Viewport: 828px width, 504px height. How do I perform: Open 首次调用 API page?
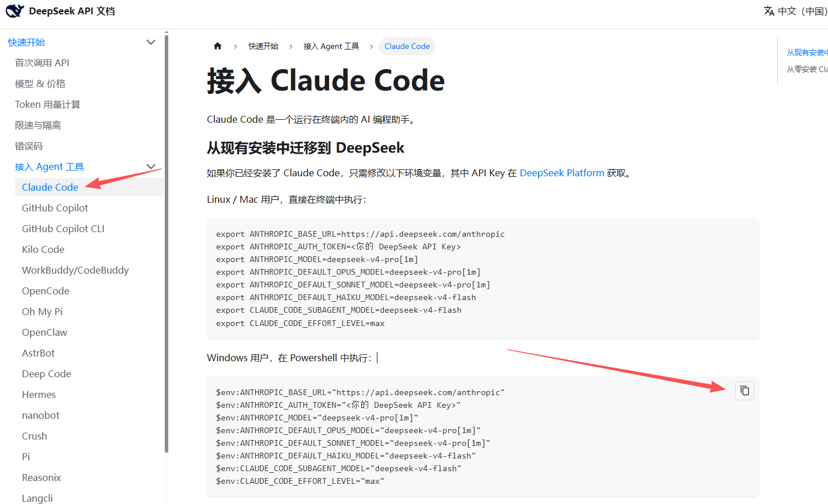pyautogui.click(x=42, y=63)
